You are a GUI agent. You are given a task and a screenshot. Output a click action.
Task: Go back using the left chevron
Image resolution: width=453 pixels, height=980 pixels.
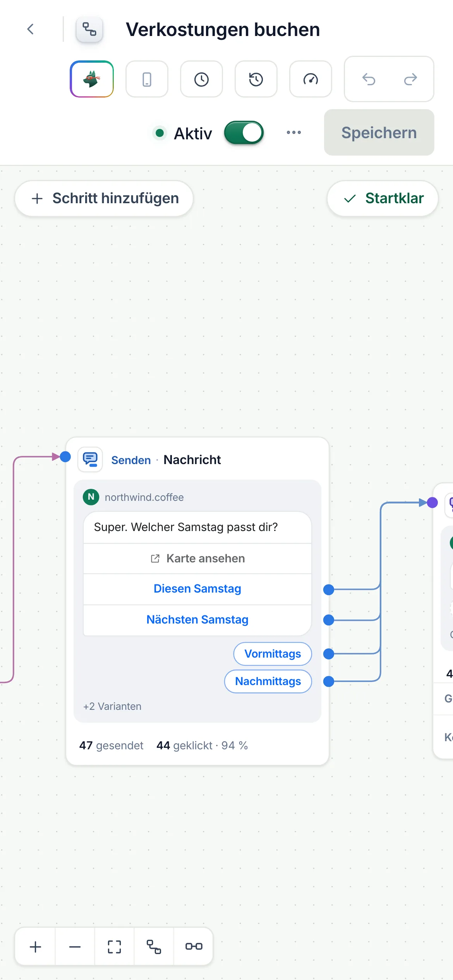[31, 29]
